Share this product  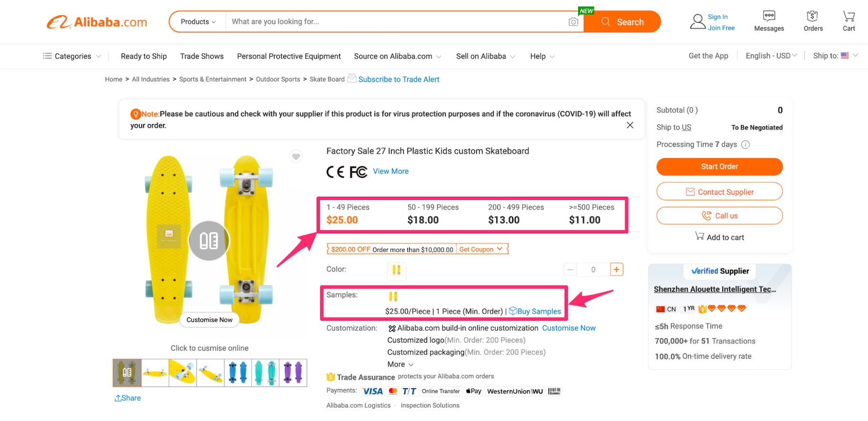(127, 398)
